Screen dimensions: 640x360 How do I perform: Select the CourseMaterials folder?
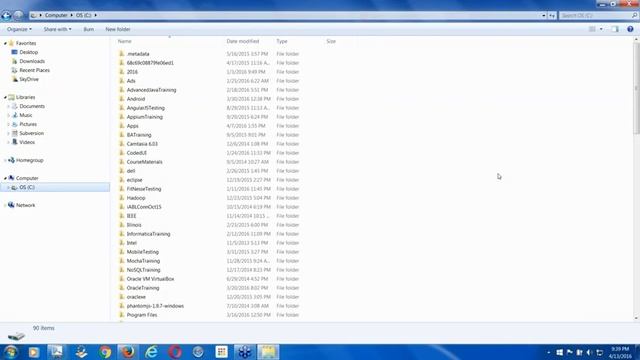tap(144, 162)
